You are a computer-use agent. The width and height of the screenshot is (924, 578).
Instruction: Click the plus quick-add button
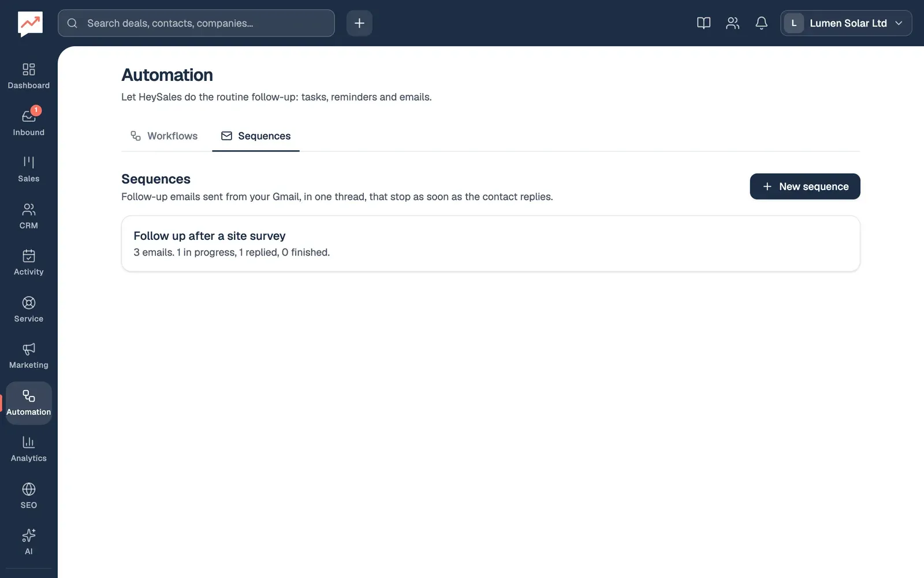coord(359,23)
